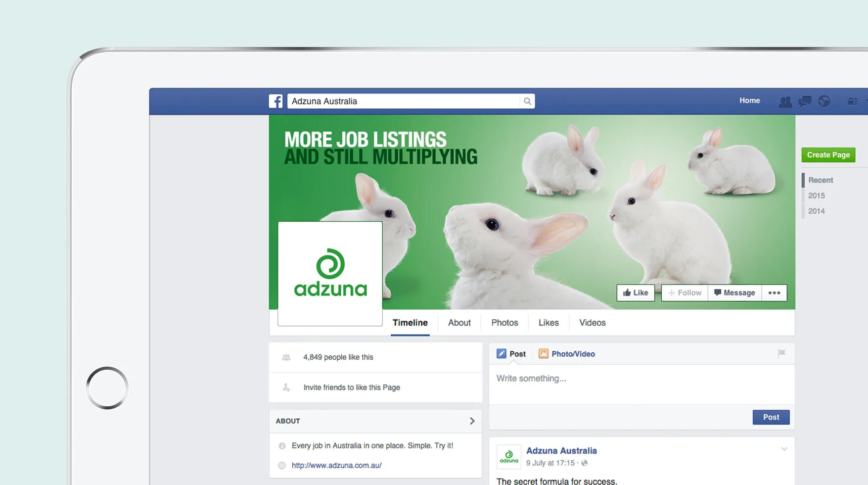Image resolution: width=868 pixels, height=485 pixels.
Task: Switch to the Timeline tab
Action: pos(410,323)
